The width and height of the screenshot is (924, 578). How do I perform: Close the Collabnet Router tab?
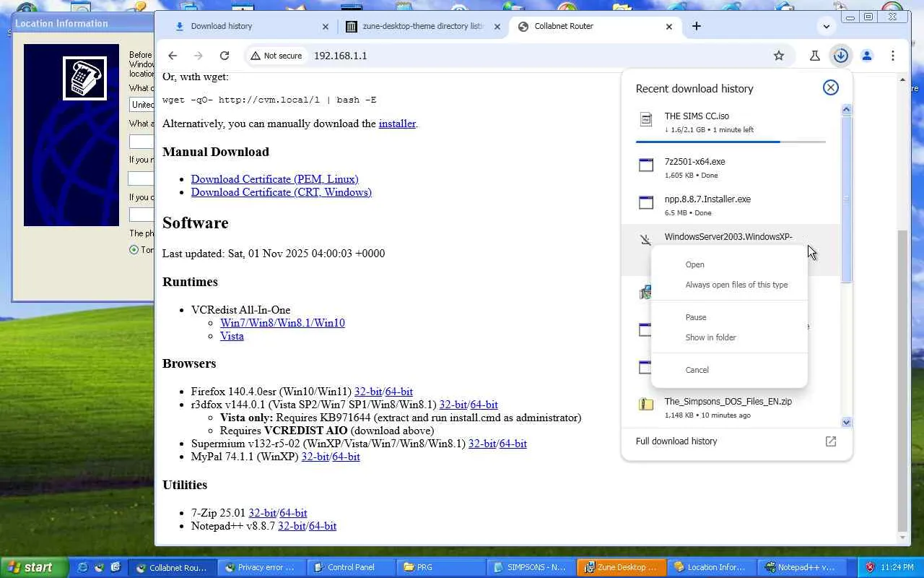668,27
